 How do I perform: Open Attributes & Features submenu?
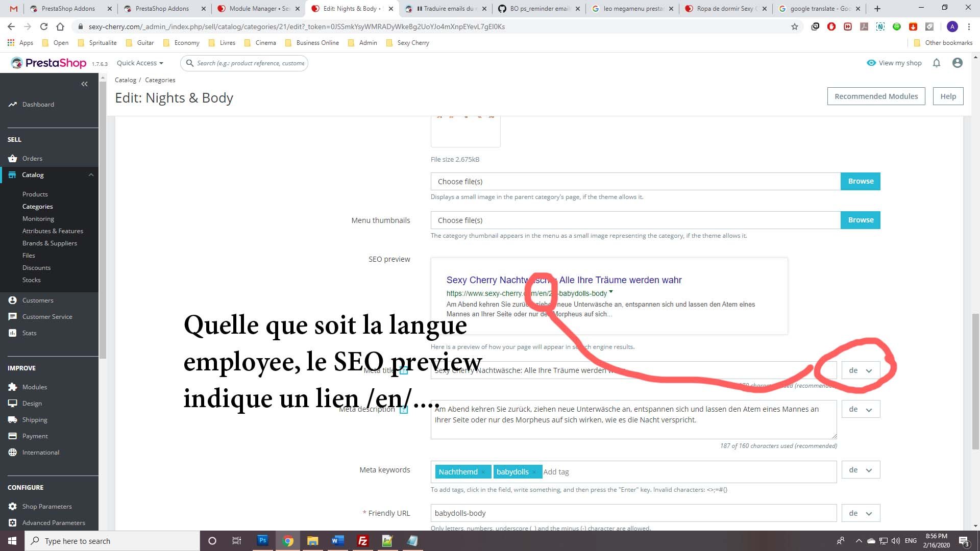click(x=53, y=231)
